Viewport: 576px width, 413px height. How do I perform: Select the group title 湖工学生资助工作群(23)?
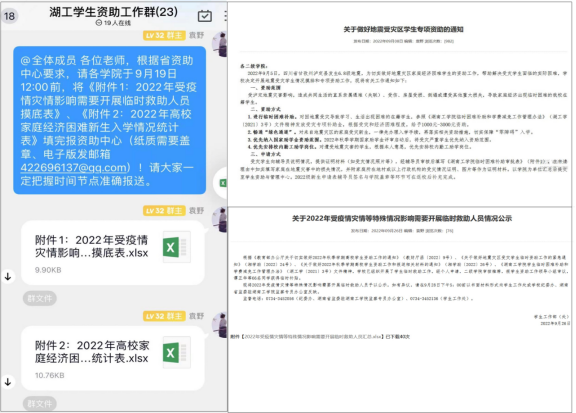(114, 12)
